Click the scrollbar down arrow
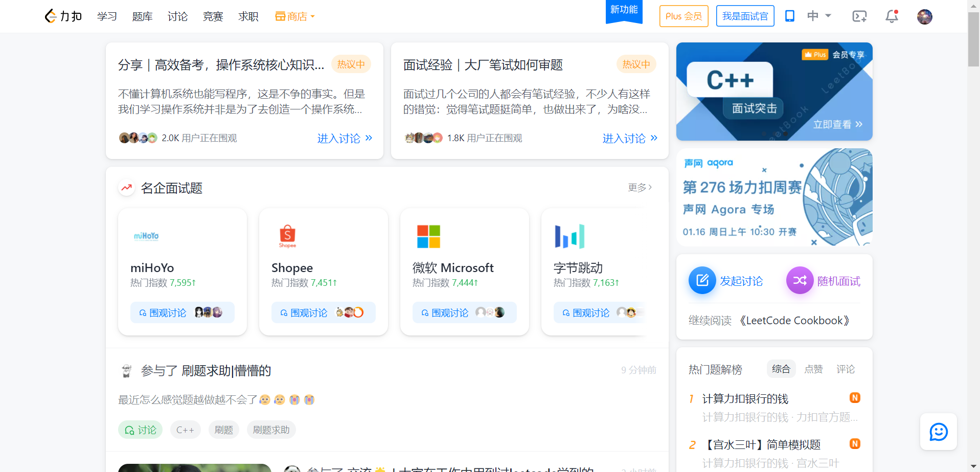Viewport: 980px width, 472px height. [x=973, y=466]
